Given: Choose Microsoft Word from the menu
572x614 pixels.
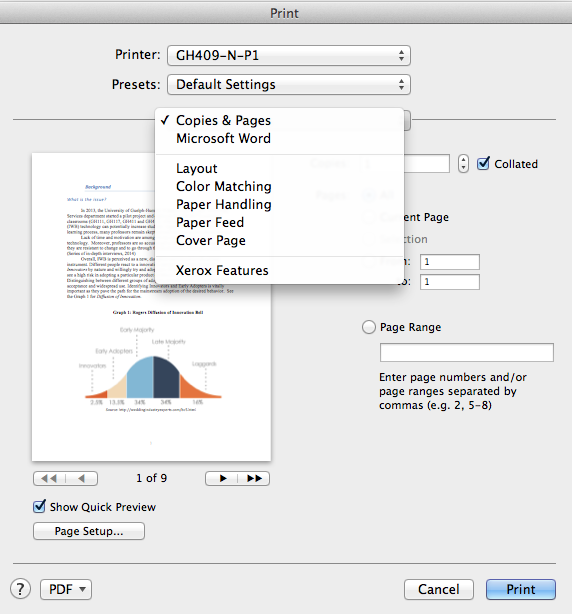Looking at the screenshot, I should 280,138.
